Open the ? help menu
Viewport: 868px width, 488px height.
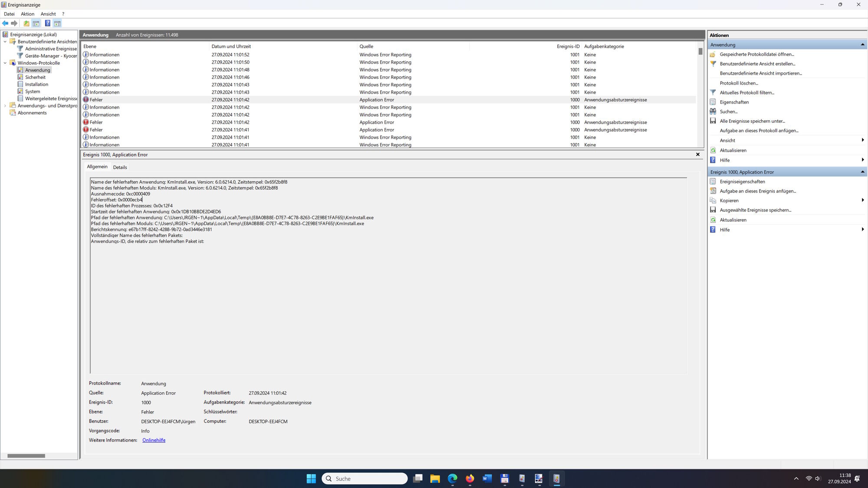(63, 14)
